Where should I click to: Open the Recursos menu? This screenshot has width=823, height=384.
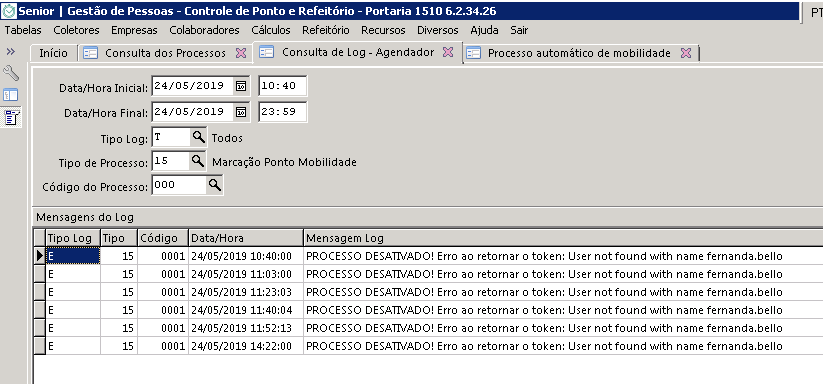383,30
